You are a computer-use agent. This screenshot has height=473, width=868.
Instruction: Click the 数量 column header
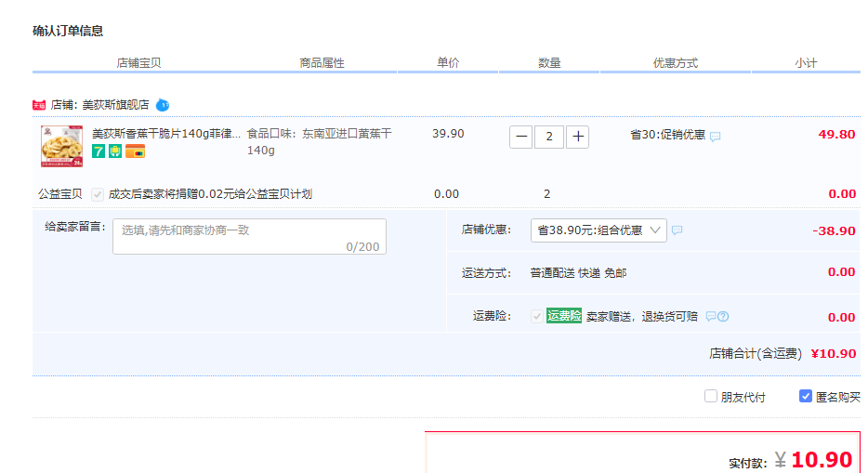point(549,63)
